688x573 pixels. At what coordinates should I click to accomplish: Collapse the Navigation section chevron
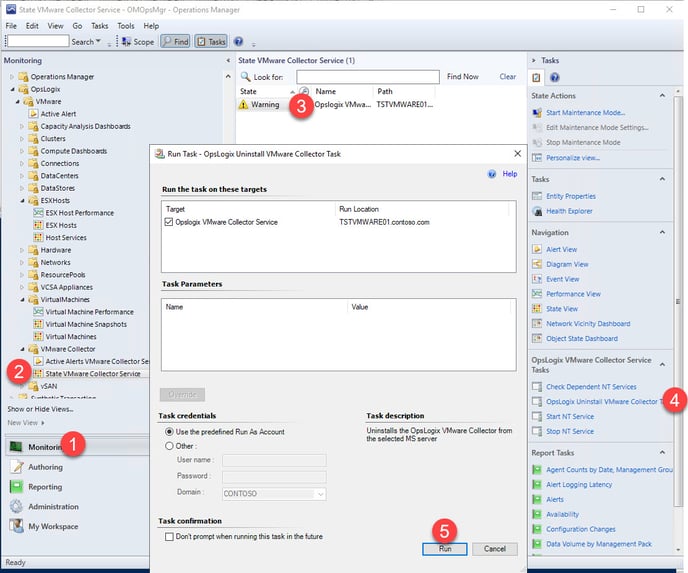pyautogui.click(x=662, y=232)
